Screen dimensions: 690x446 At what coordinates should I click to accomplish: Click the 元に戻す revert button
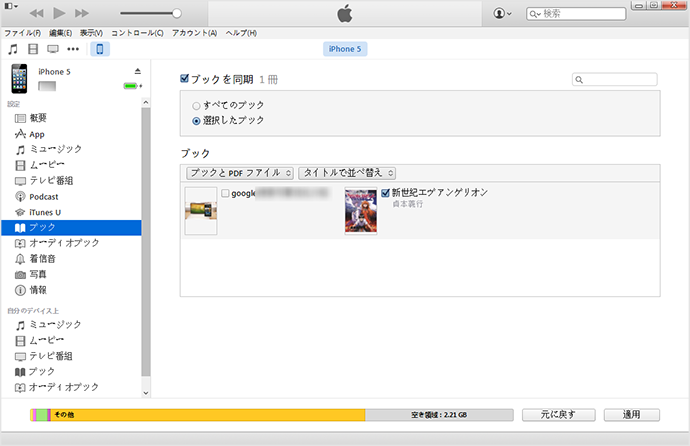click(x=558, y=415)
